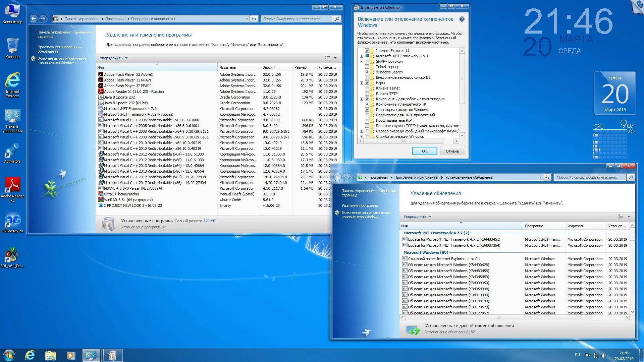Open Windows Media Player from taskbar

(71, 355)
